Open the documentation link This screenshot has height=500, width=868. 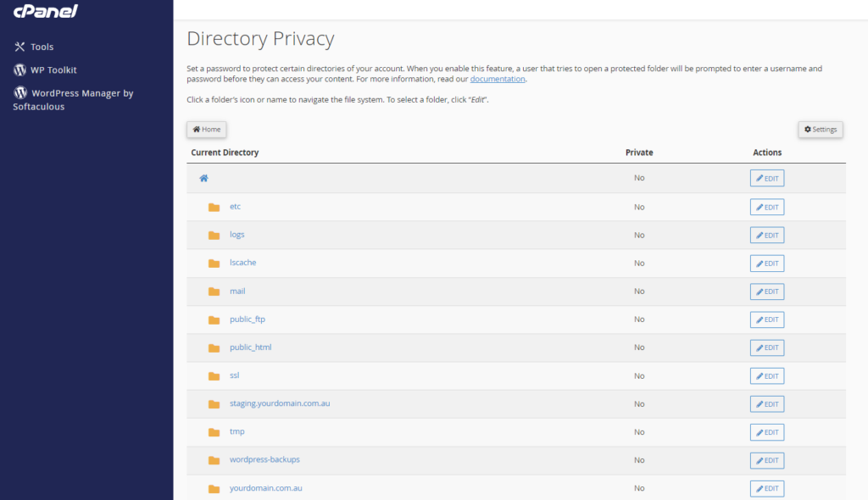tap(497, 79)
